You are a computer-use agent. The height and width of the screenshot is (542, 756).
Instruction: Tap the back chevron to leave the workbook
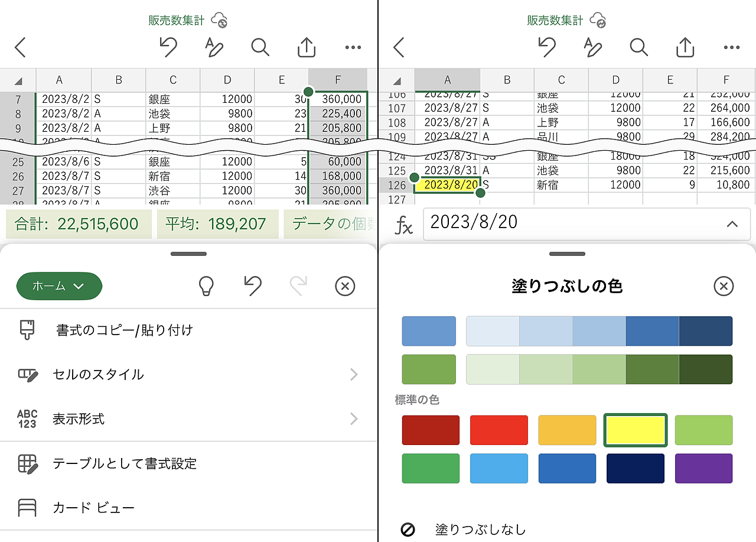tap(20, 47)
